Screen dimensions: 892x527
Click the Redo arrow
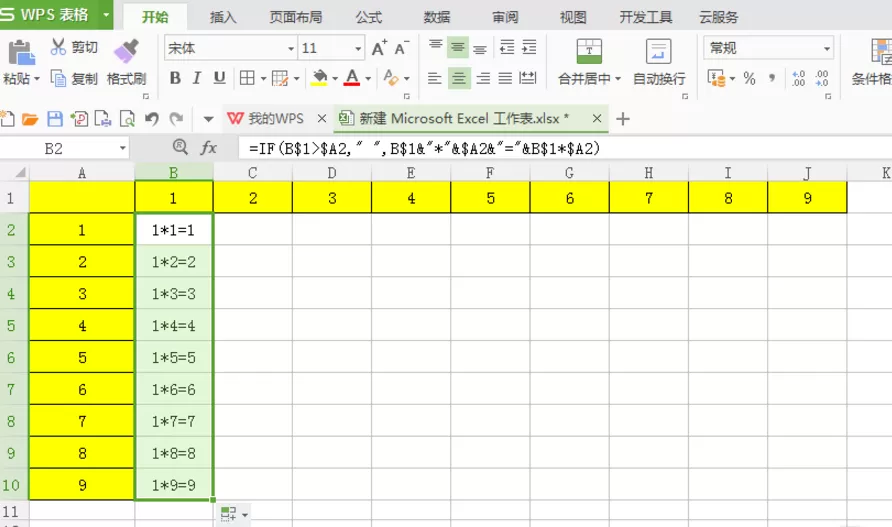coord(176,118)
